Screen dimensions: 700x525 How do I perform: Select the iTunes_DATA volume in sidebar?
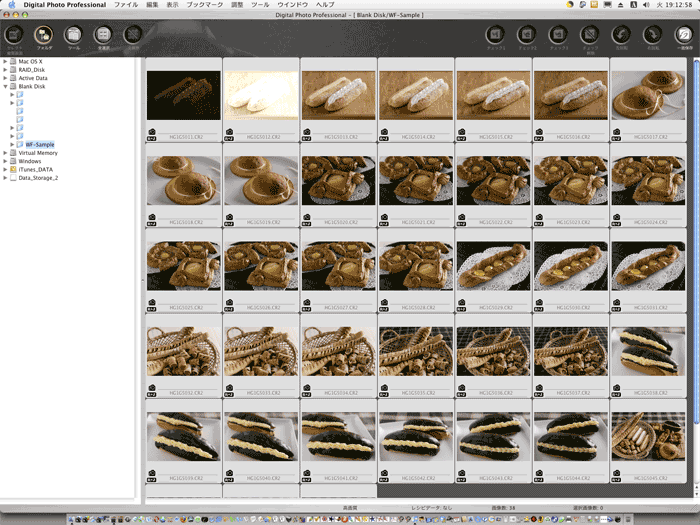37,170
